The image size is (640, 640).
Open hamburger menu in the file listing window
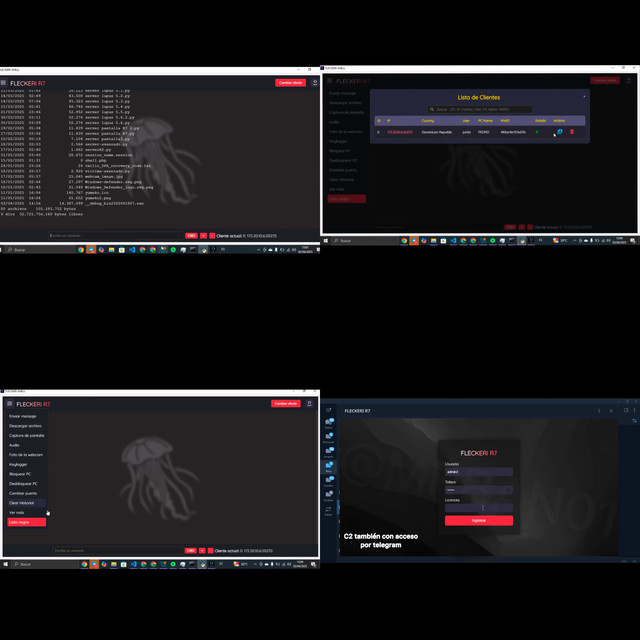3,83
